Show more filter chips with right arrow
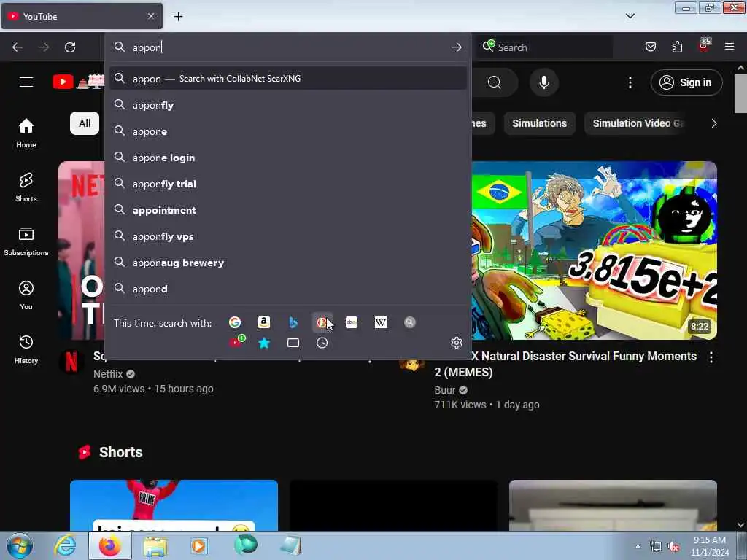 click(x=713, y=123)
